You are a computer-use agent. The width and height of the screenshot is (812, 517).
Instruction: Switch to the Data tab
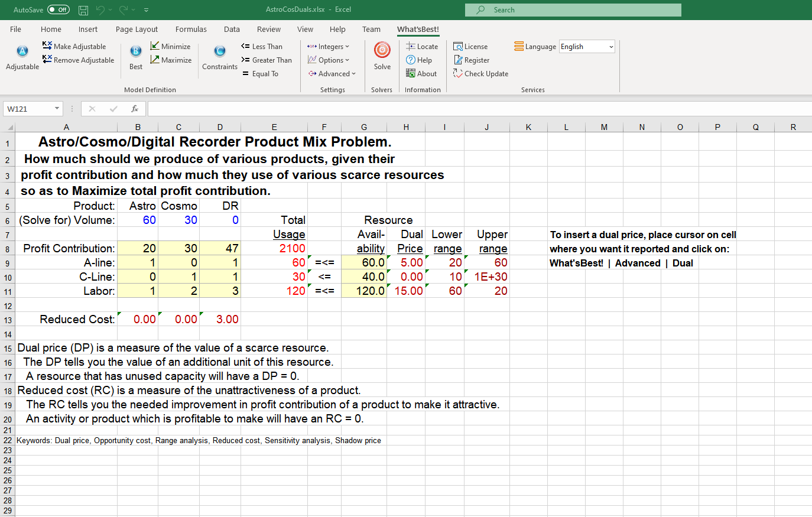(x=232, y=30)
